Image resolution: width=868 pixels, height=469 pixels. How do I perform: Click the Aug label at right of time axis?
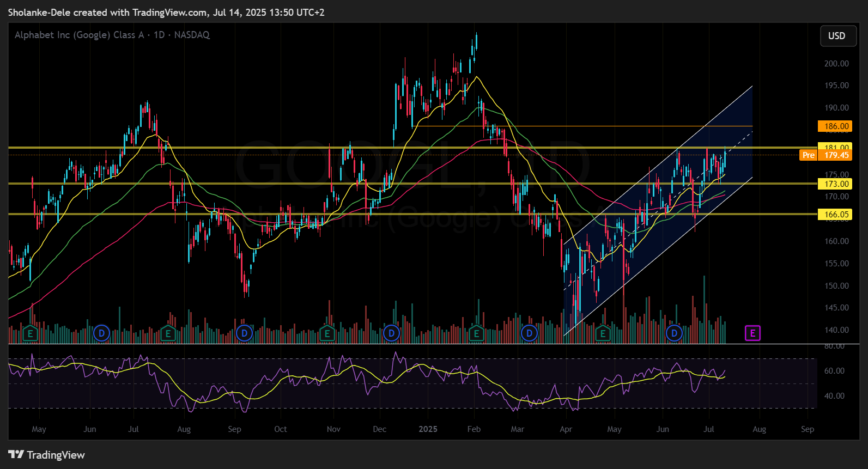pos(759,429)
